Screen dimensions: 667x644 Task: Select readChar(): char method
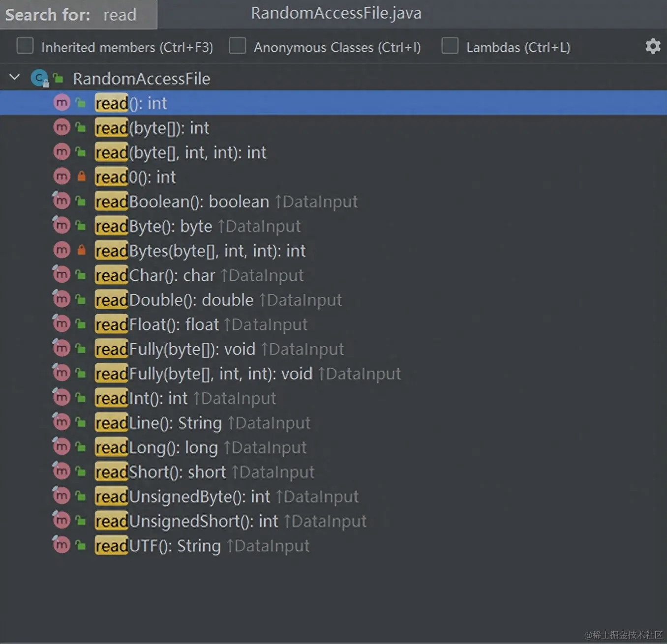pos(155,275)
